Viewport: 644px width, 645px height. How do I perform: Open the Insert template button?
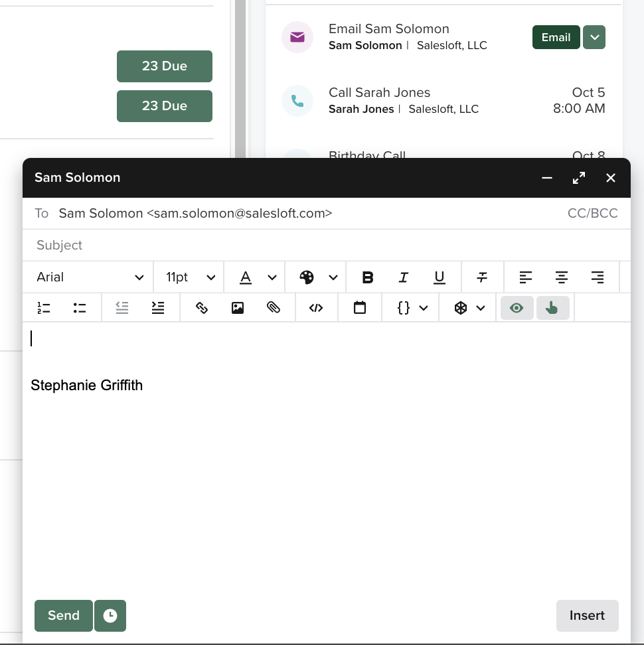(x=587, y=616)
